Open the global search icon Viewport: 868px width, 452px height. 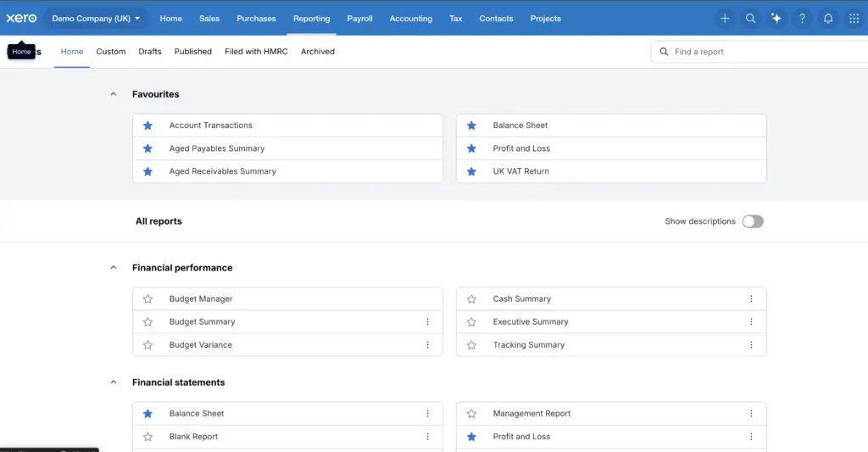click(x=751, y=19)
